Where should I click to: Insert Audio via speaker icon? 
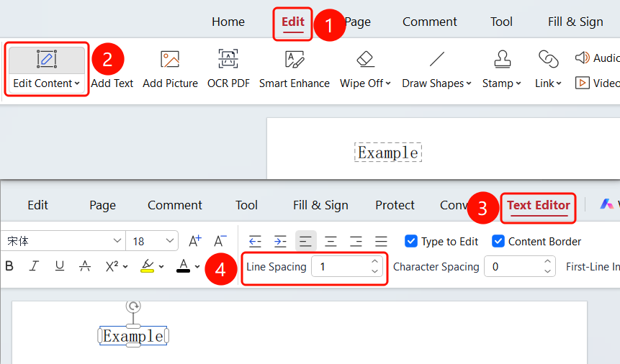click(582, 58)
